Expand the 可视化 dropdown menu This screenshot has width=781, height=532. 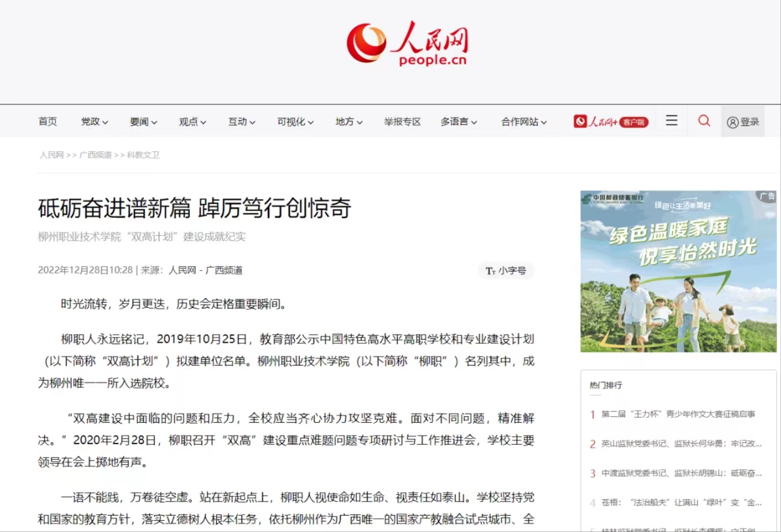tap(295, 122)
